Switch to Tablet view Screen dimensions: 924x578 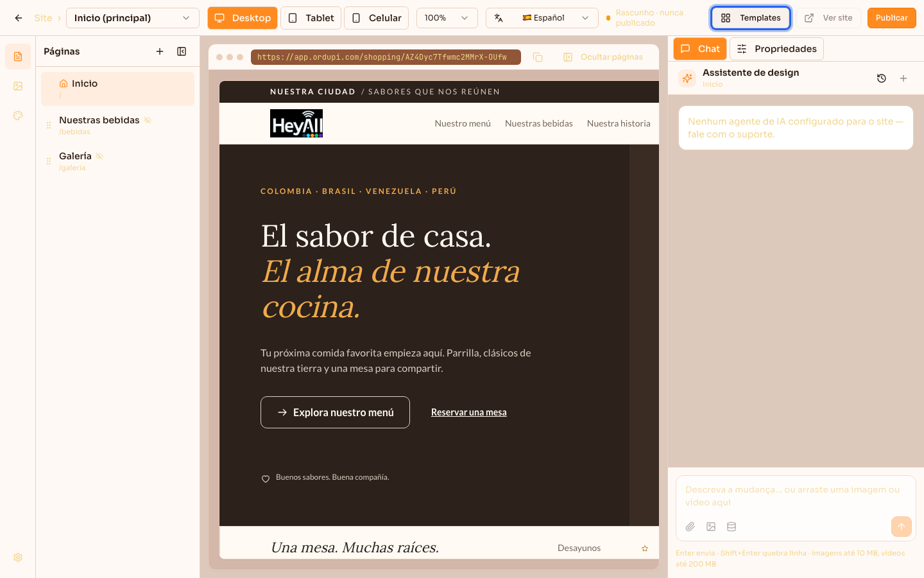(311, 18)
